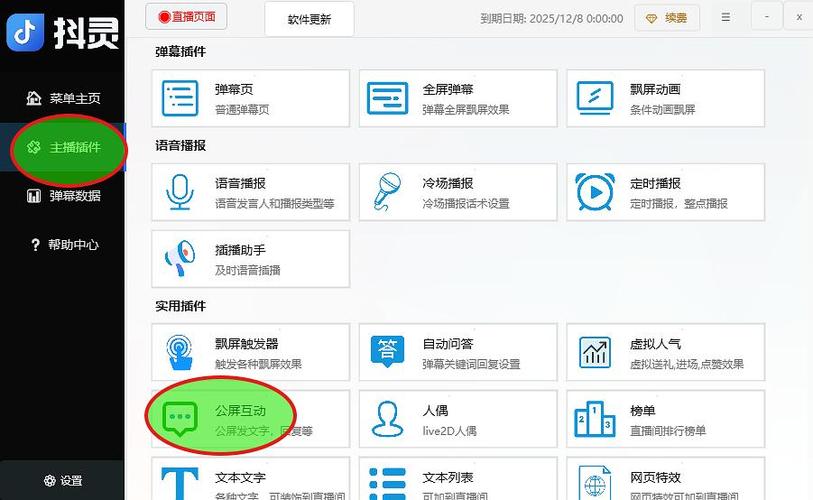813x500 pixels.
Task: Click the 冷场播报话术设置 description
Action: (x=466, y=203)
